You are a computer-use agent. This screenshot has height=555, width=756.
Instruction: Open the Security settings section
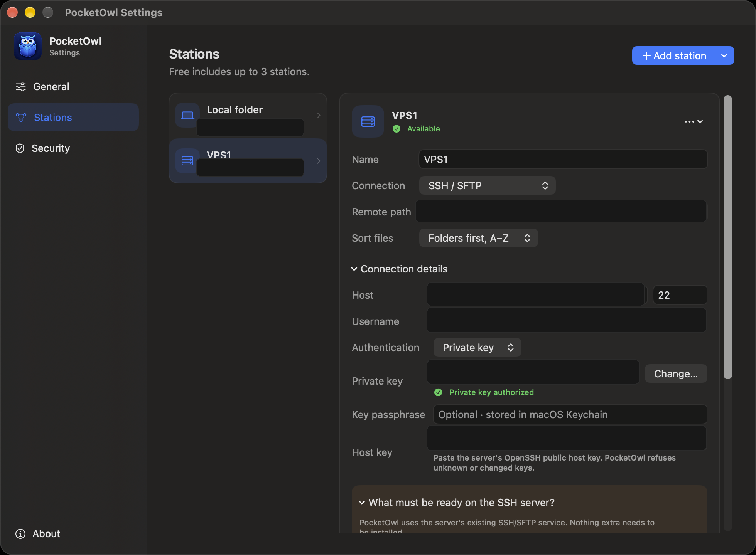click(73, 148)
